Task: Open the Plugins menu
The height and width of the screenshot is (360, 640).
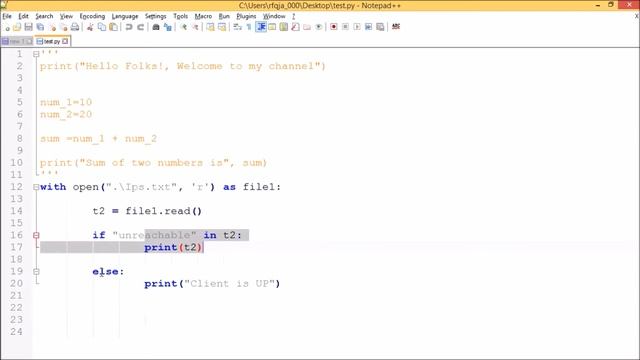Action: (x=246, y=16)
